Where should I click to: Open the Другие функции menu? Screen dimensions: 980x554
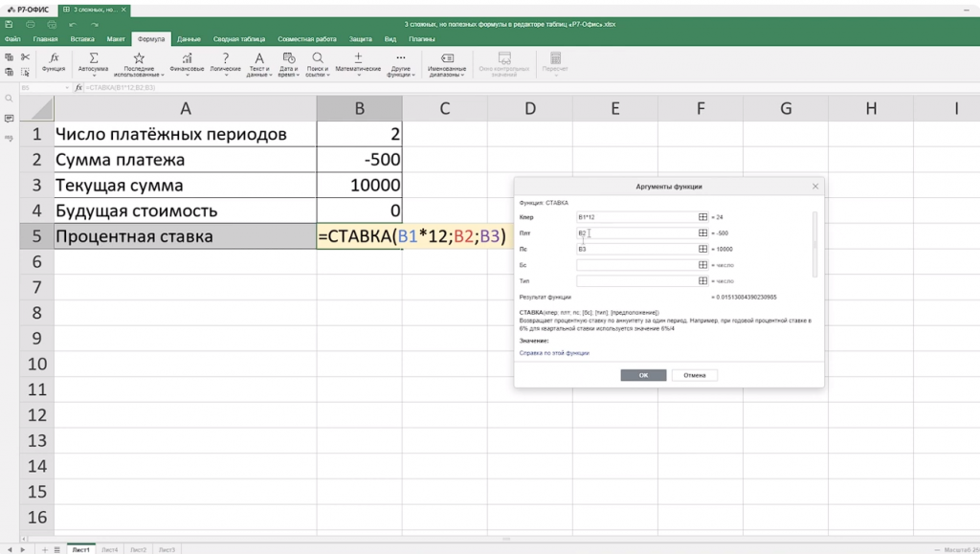click(401, 64)
